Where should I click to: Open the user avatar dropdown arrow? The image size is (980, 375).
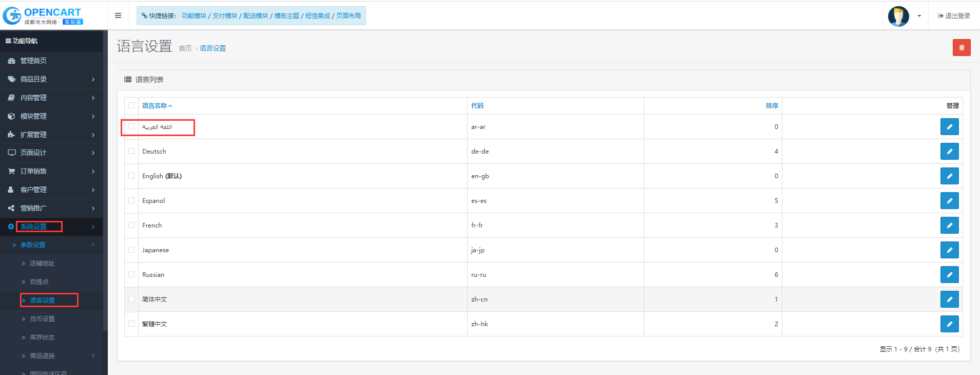919,16
